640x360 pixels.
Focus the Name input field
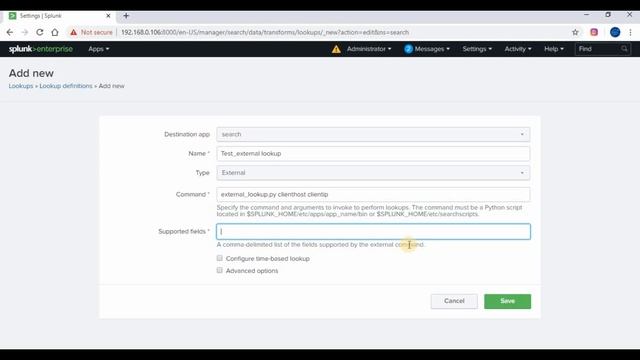[x=373, y=153]
